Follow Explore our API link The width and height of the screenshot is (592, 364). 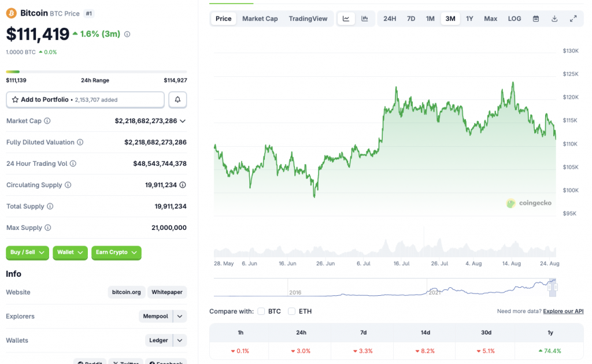click(x=563, y=311)
